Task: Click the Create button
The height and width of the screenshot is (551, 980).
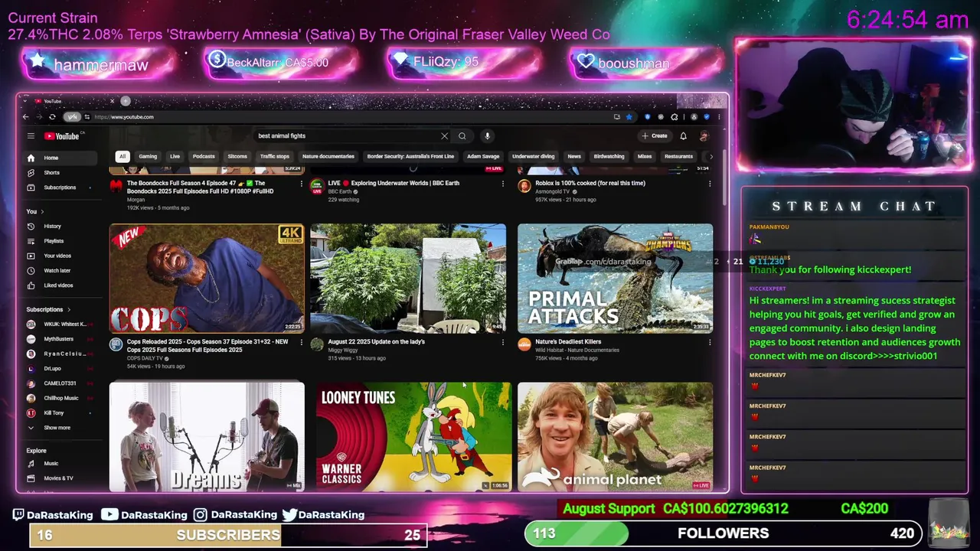Action: pos(655,136)
